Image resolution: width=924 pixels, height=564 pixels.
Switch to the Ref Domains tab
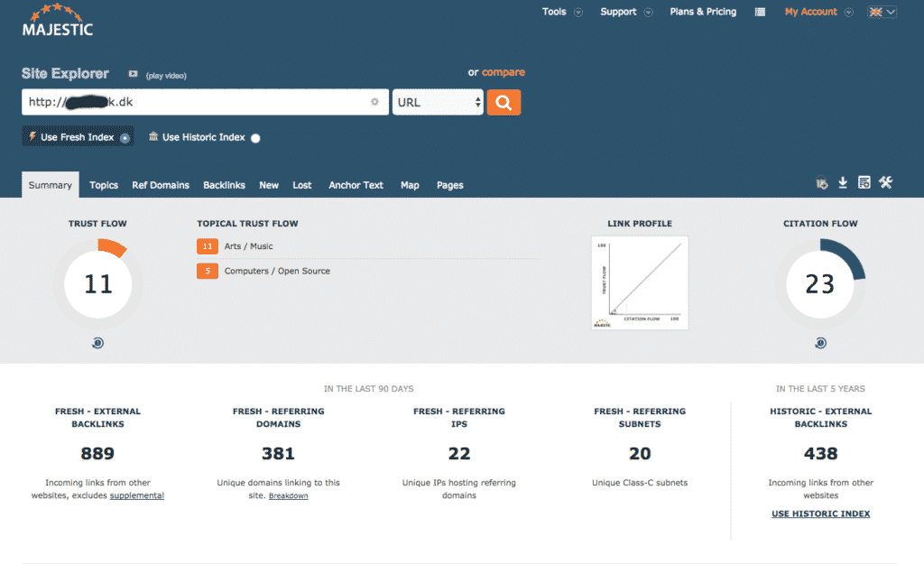coord(161,185)
